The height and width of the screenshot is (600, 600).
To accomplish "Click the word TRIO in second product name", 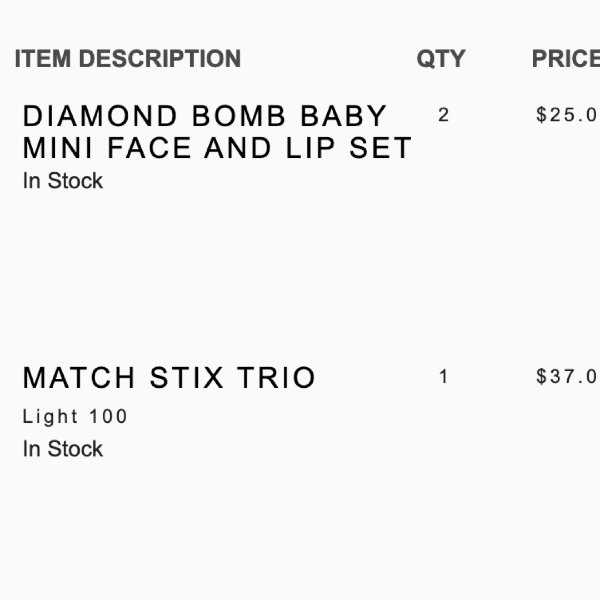I will pos(276,378).
